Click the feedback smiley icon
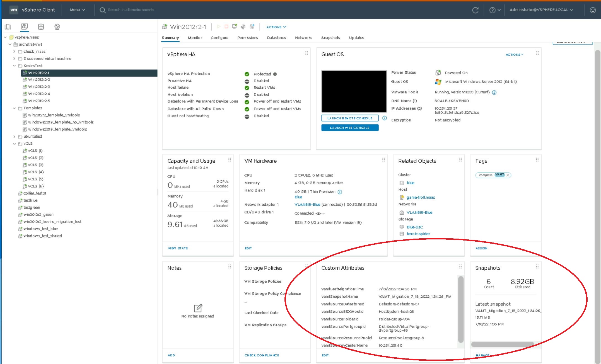601x364 pixels. 593,10
